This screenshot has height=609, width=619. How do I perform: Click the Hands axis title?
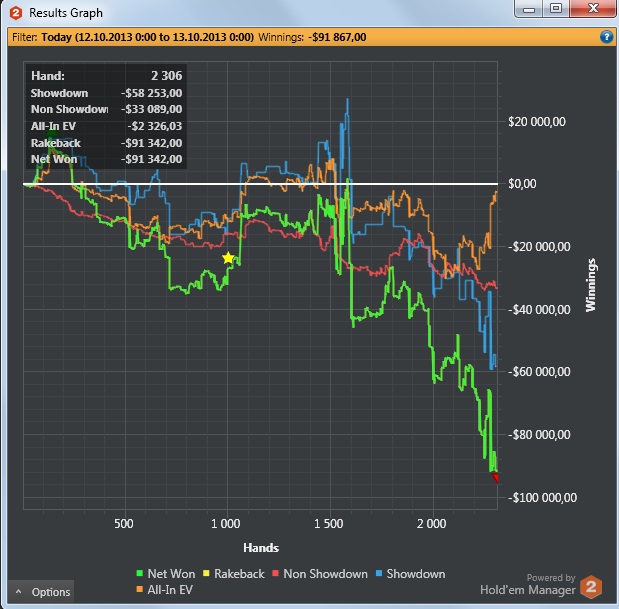pos(261,548)
